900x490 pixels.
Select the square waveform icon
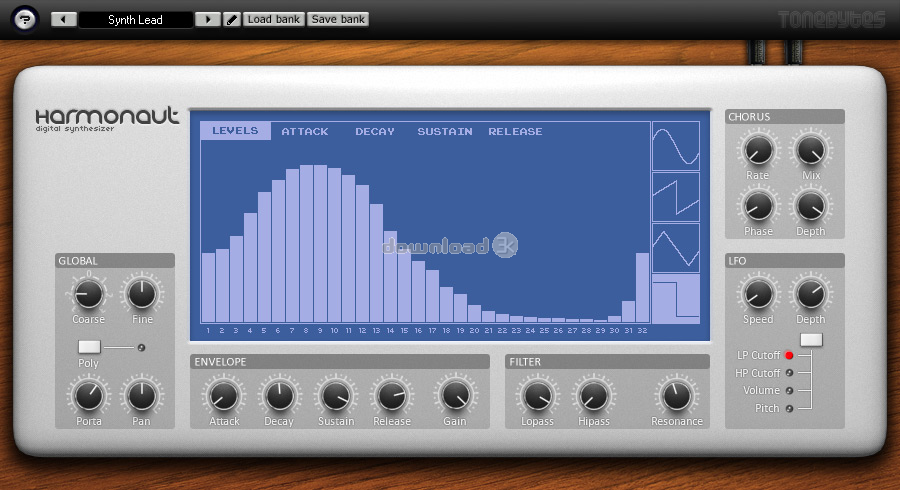click(x=676, y=299)
